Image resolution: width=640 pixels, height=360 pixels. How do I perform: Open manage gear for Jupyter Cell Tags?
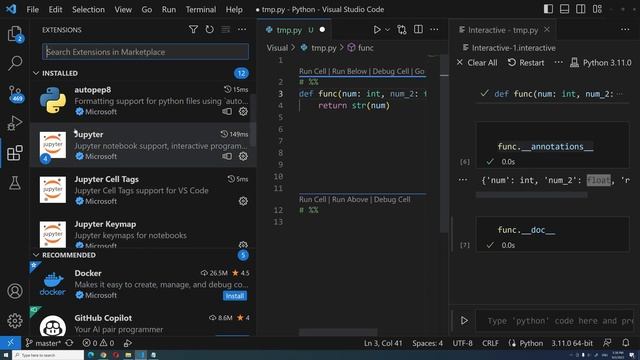click(x=243, y=201)
